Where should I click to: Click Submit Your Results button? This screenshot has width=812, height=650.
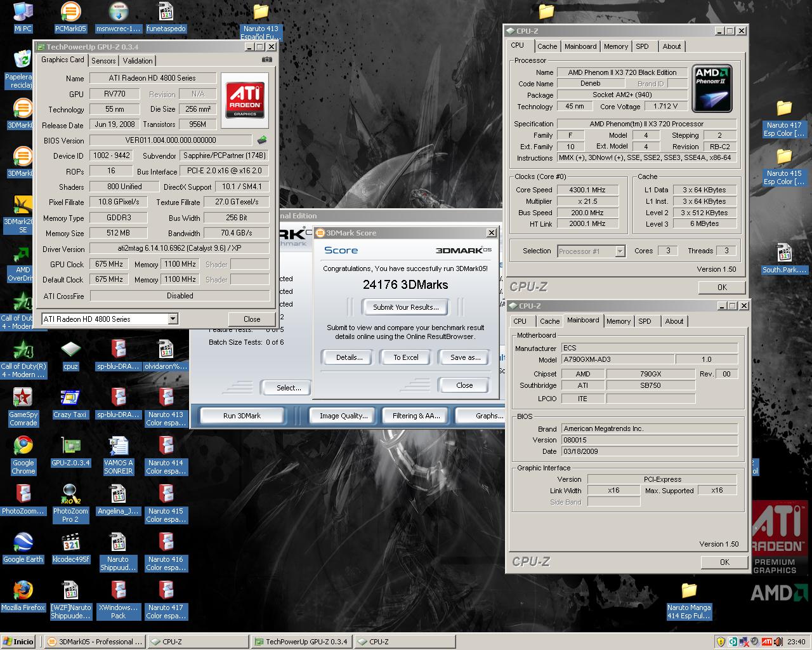click(x=405, y=307)
